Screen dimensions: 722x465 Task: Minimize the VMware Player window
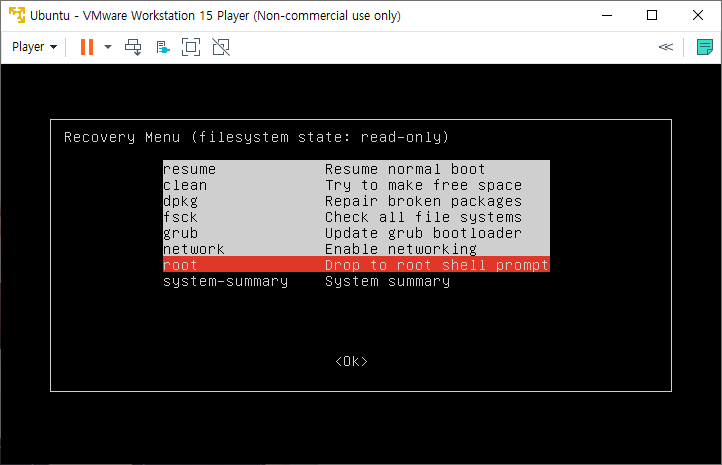click(x=607, y=15)
